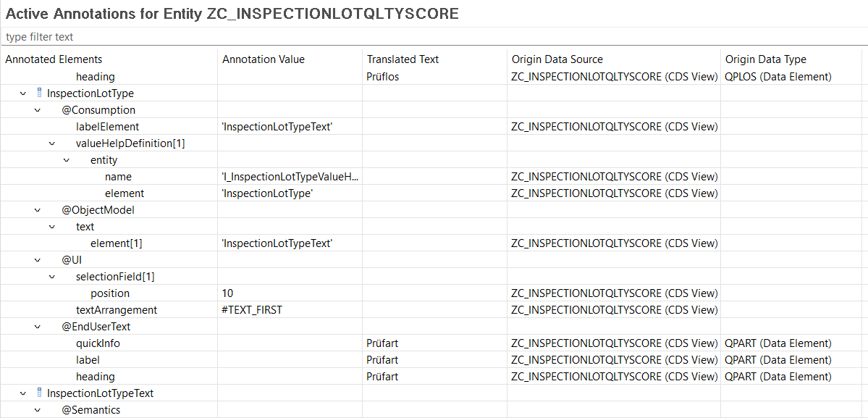Collapse the entity node
Screen dimensions: 868x418
[x=67, y=160]
